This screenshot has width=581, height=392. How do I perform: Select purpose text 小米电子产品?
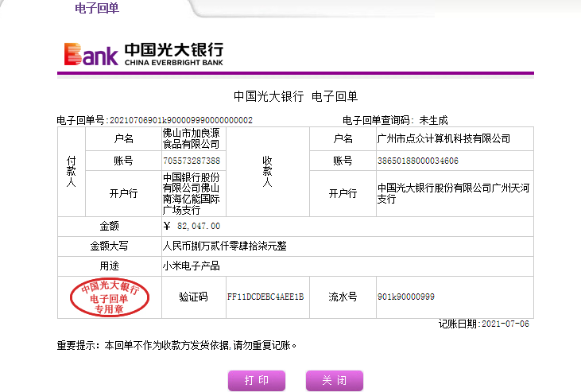[x=192, y=266]
